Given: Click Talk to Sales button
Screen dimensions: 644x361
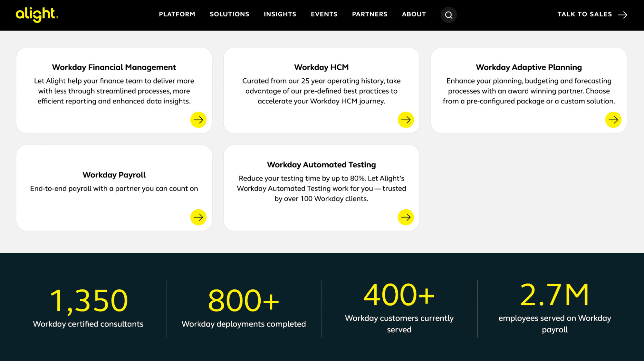Looking at the screenshot, I should (x=593, y=14).
